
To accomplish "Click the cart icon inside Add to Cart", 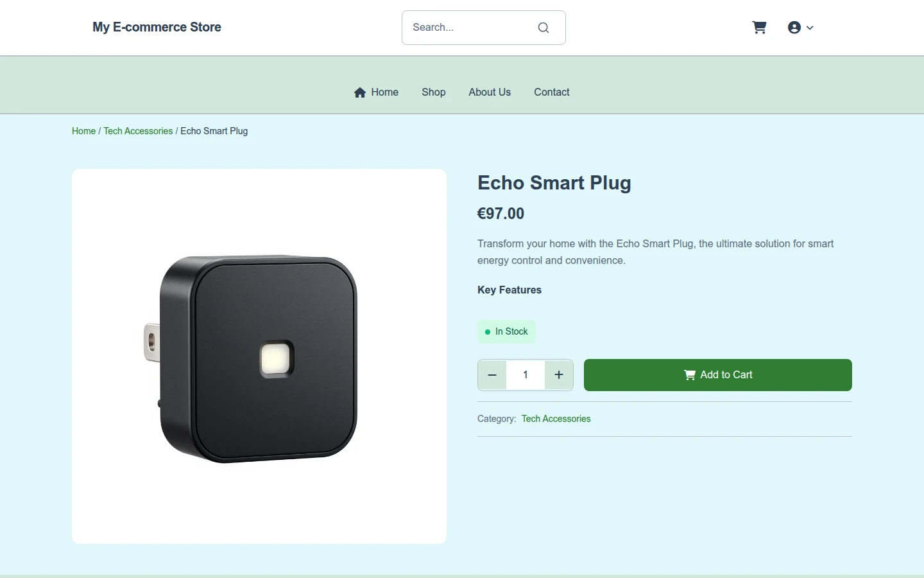I will [690, 375].
